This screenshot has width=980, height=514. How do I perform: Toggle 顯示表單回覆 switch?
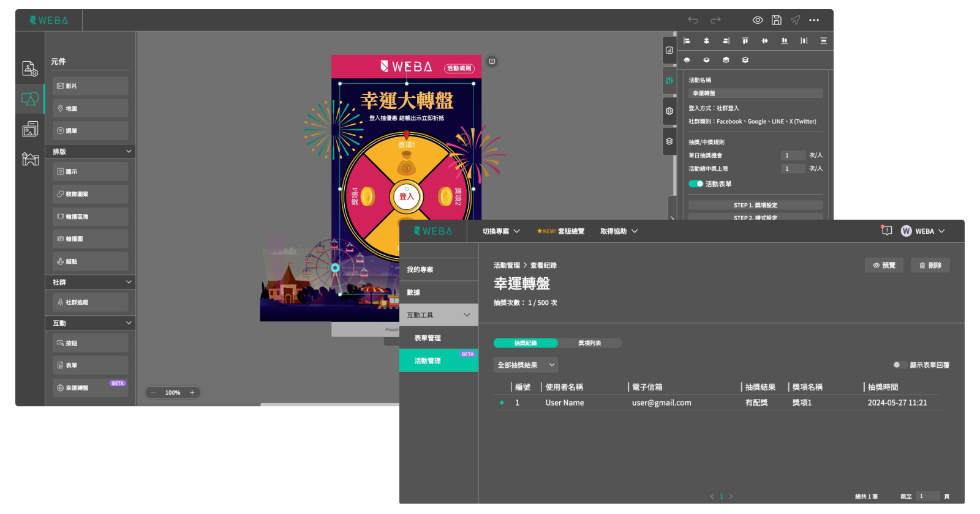click(899, 365)
